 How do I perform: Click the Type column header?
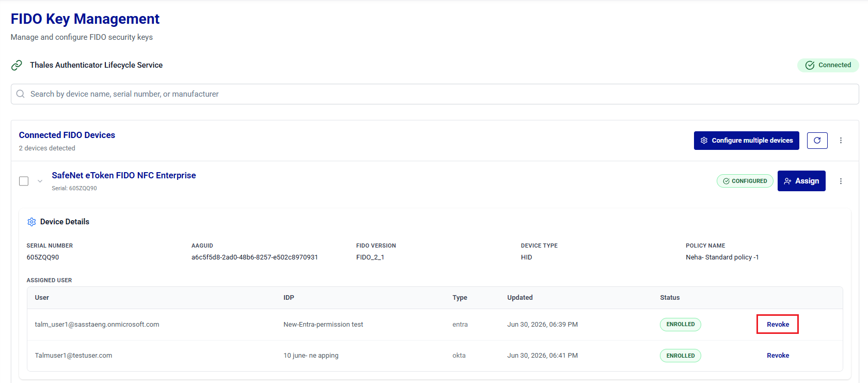tap(460, 298)
